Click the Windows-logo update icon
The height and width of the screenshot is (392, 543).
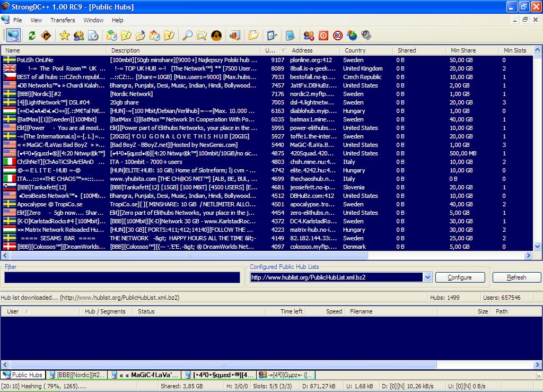tap(352, 36)
